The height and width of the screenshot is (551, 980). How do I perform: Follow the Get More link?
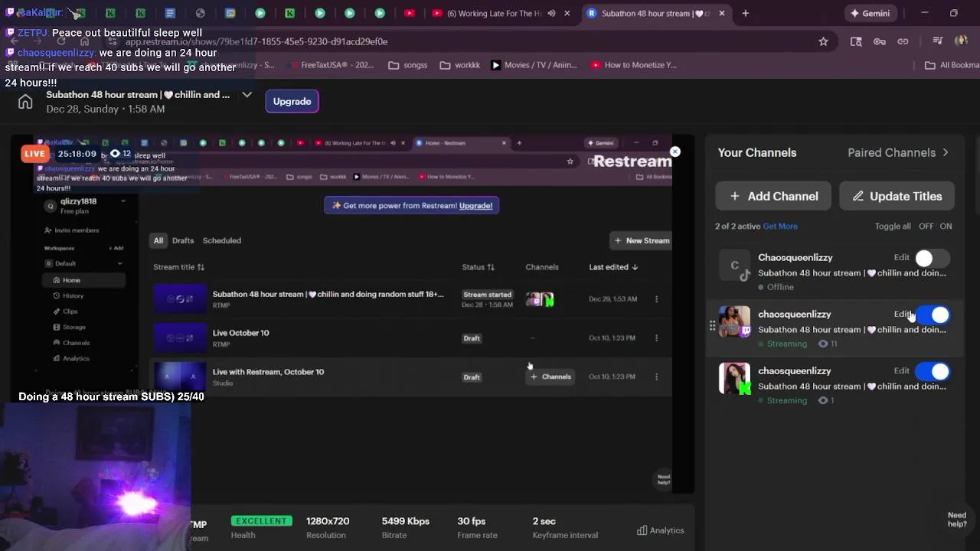780,227
